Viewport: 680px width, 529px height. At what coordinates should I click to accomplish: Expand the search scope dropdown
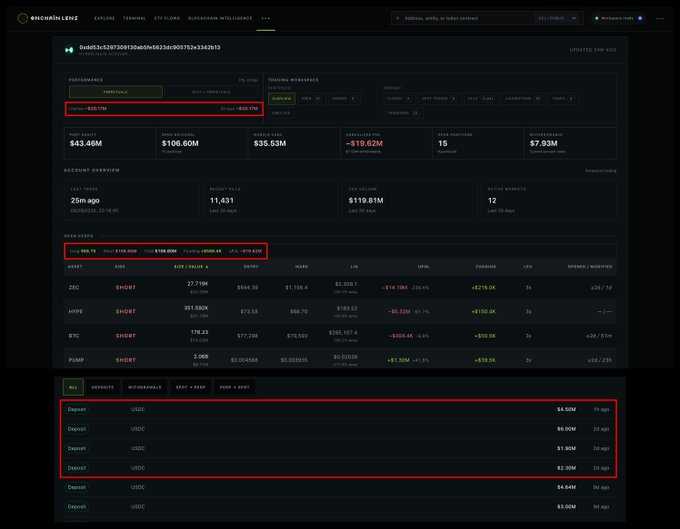(557, 18)
